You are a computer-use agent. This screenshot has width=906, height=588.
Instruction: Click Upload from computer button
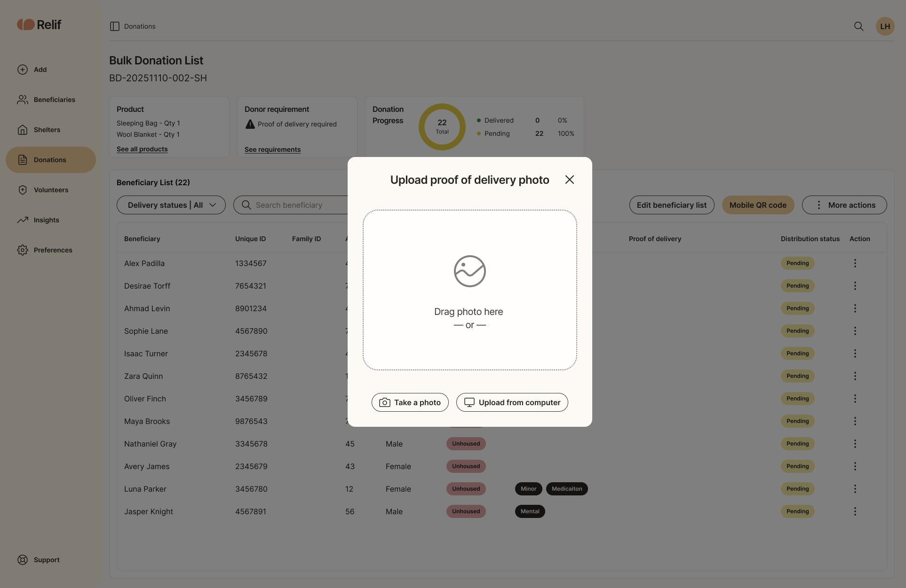(512, 402)
